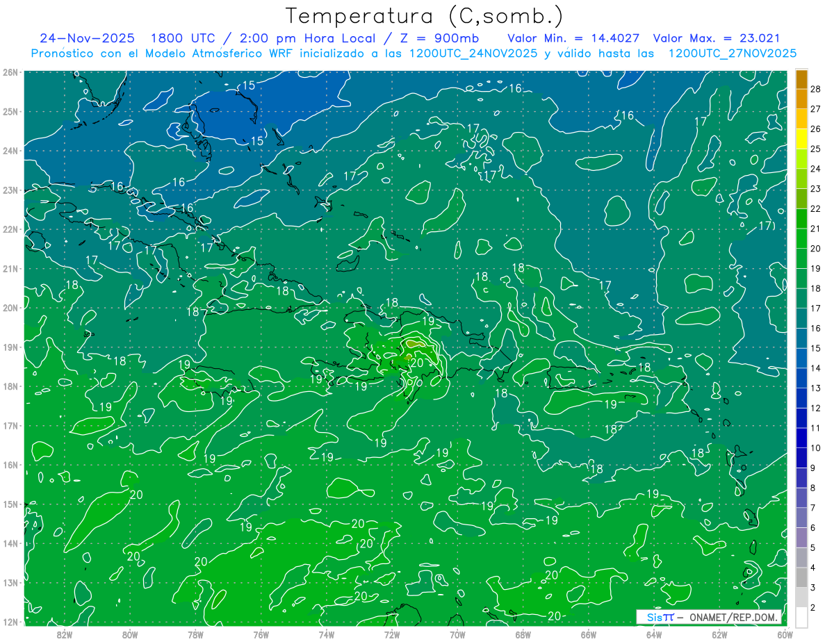Click the longitude label "62W"
The height and width of the screenshot is (644, 834).
(x=719, y=635)
